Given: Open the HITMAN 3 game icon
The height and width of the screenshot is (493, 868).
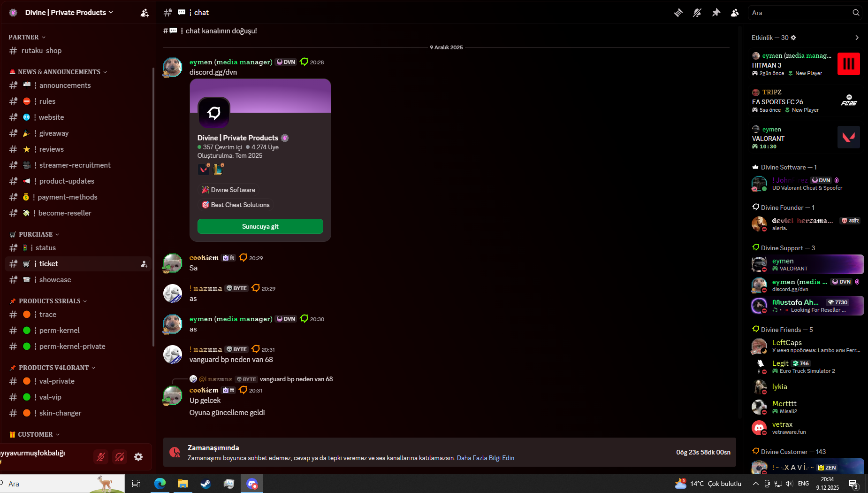Looking at the screenshot, I should (848, 64).
